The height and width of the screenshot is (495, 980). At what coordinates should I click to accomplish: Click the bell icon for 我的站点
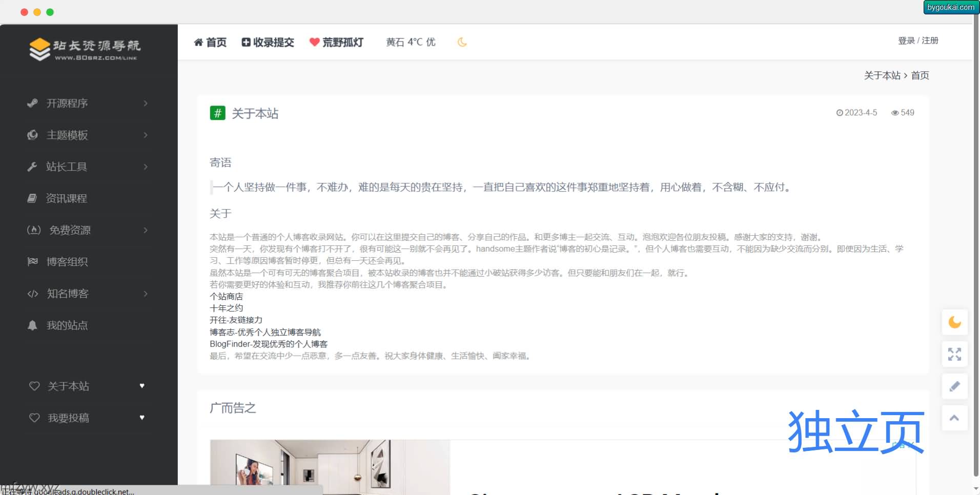(x=32, y=325)
